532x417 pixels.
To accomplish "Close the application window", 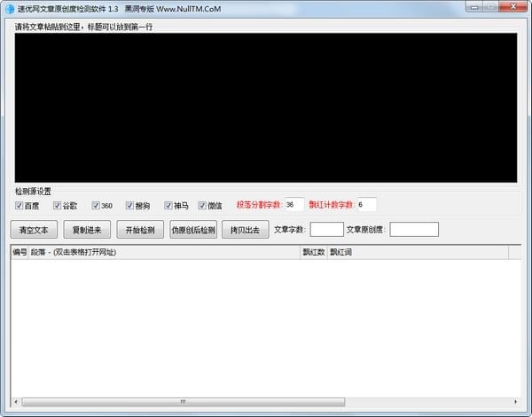I will click(513, 7).
